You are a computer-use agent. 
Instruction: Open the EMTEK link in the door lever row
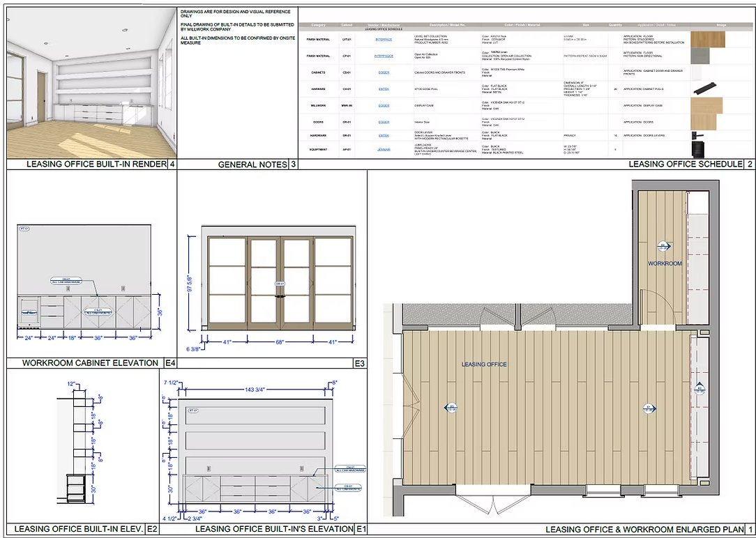(384, 135)
